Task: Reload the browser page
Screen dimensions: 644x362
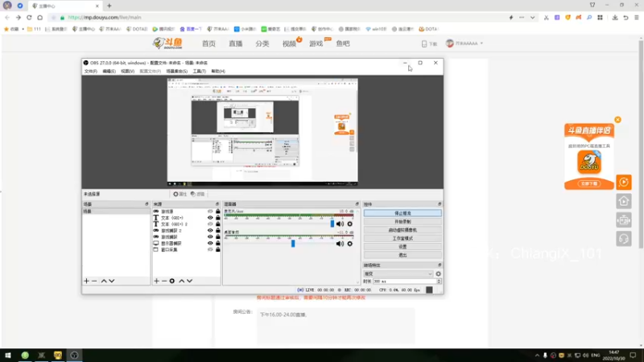Action: coord(29,18)
